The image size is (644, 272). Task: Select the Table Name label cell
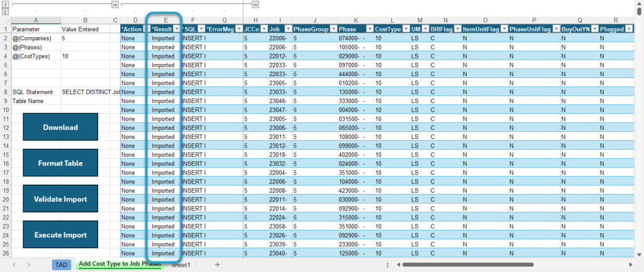[36, 101]
